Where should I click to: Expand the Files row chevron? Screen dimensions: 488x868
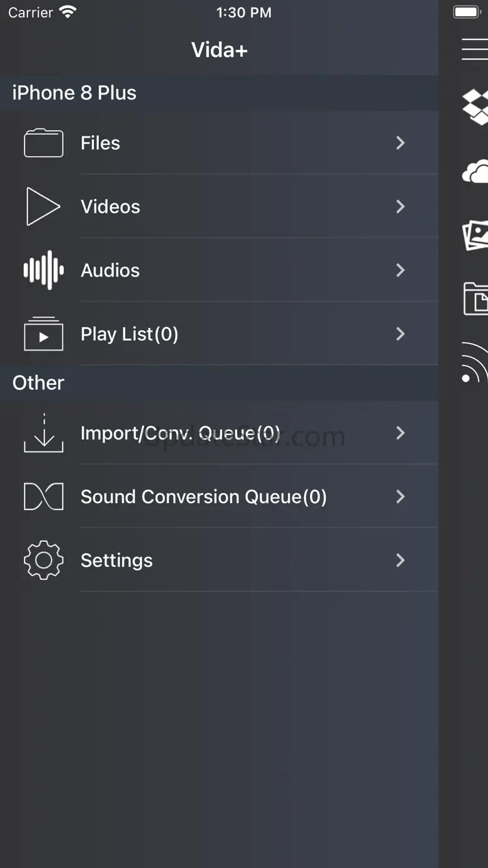[x=400, y=143]
